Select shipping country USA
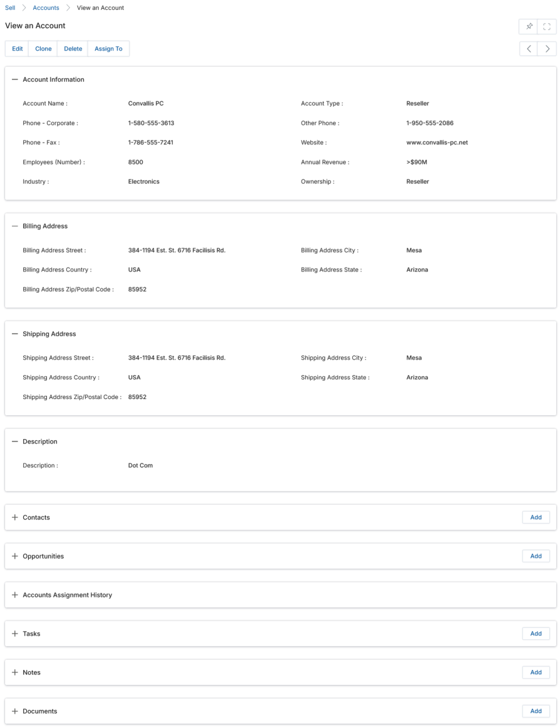The width and height of the screenshot is (560, 728). (134, 378)
